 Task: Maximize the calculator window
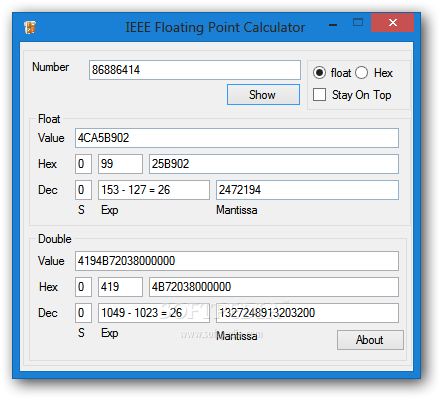pyautogui.click(x=358, y=23)
